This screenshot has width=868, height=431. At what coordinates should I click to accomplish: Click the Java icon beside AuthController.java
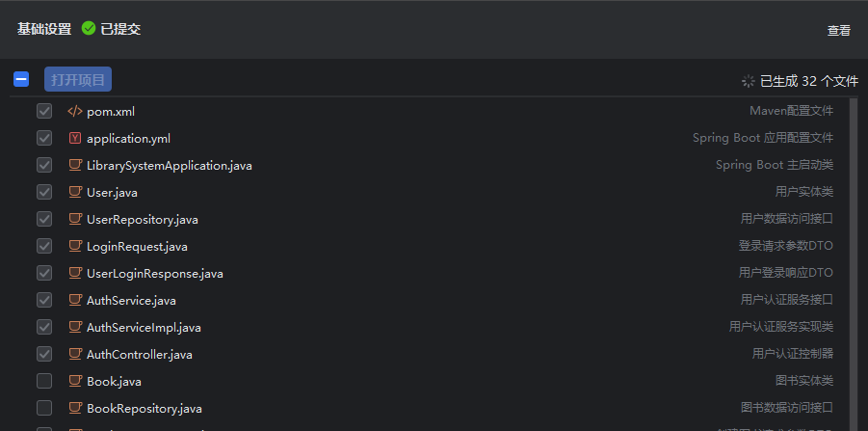[75, 354]
